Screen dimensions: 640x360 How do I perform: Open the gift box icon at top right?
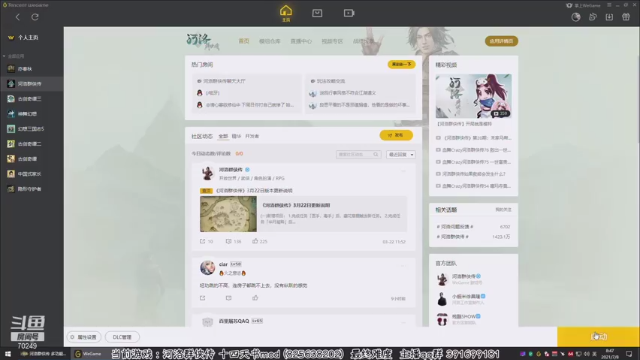pyautogui.click(x=626, y=17)
